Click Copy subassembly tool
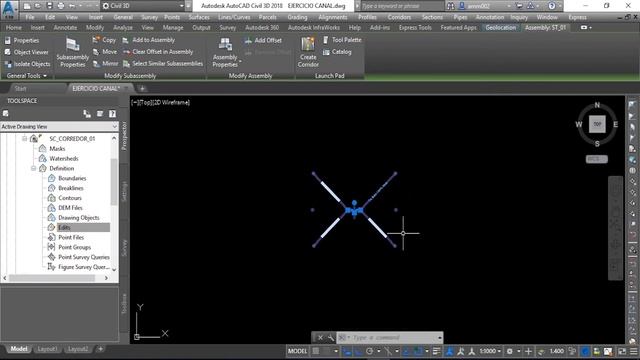Viewport: 640px width, 360px height. (x=104, y=40)
